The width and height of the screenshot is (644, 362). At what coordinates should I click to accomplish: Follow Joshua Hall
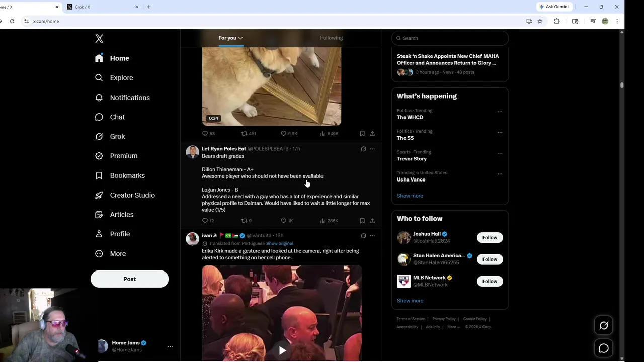click(x=490, y=238)
